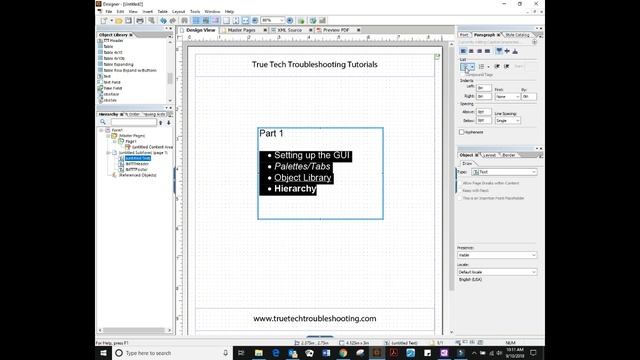The width and height of the screenshot is (640, 360).
Task: Click the decrease list indent icon
Action: click(497, 66)
